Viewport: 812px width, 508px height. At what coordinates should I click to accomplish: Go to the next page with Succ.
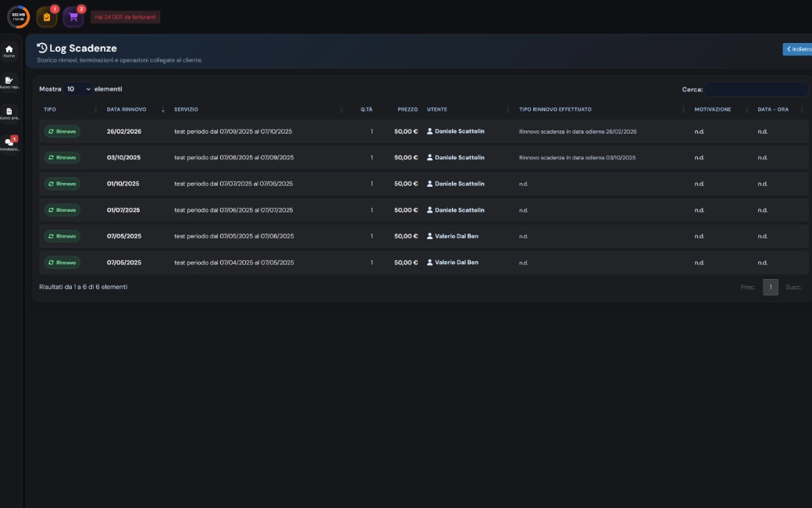coord(794,287)
